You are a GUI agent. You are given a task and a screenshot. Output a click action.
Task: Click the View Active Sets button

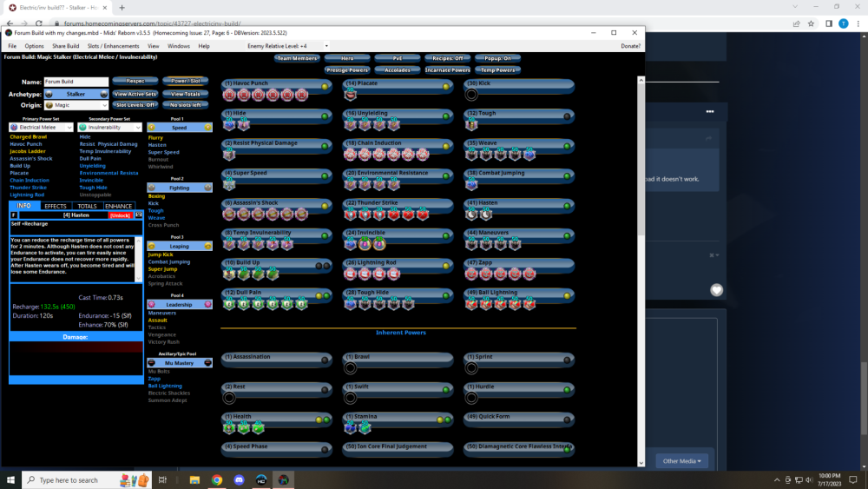(x=135, y=94)
